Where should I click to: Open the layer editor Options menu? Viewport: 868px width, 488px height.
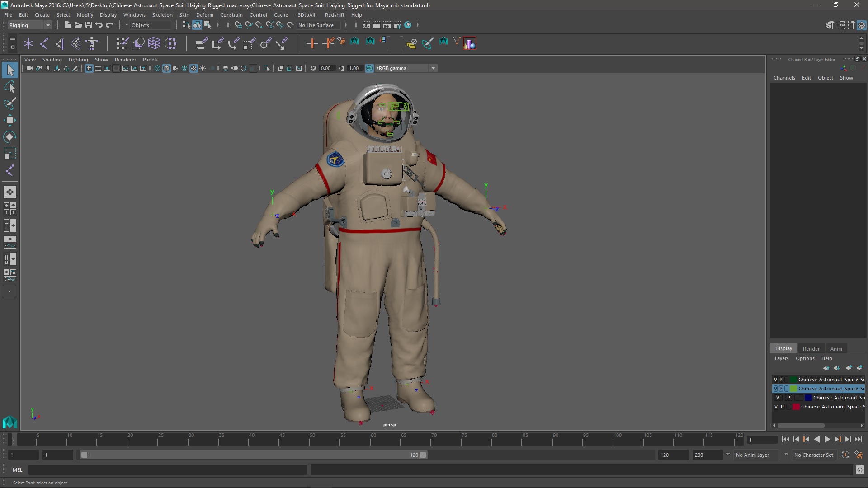(x=805, y=358)
